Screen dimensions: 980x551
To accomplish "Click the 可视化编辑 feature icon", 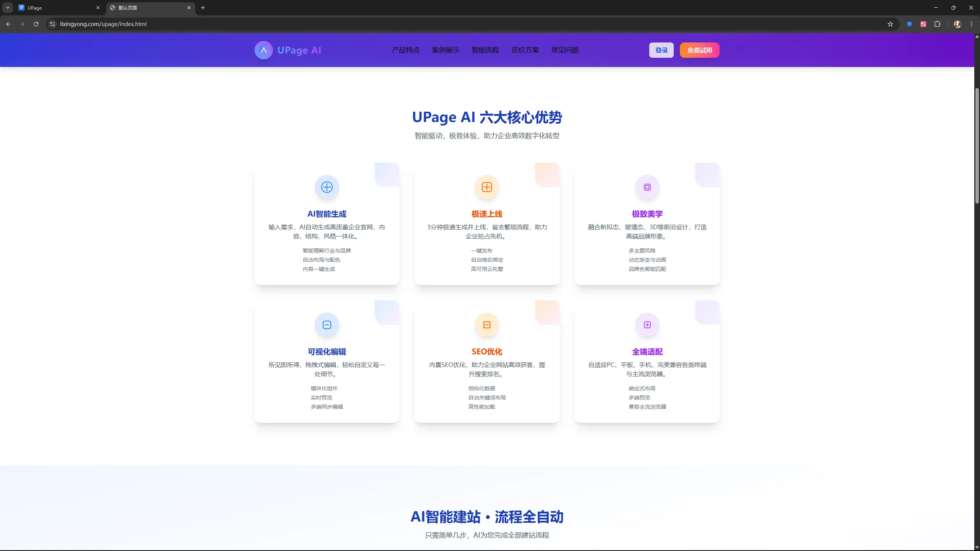I will click(x=327, y=325).
